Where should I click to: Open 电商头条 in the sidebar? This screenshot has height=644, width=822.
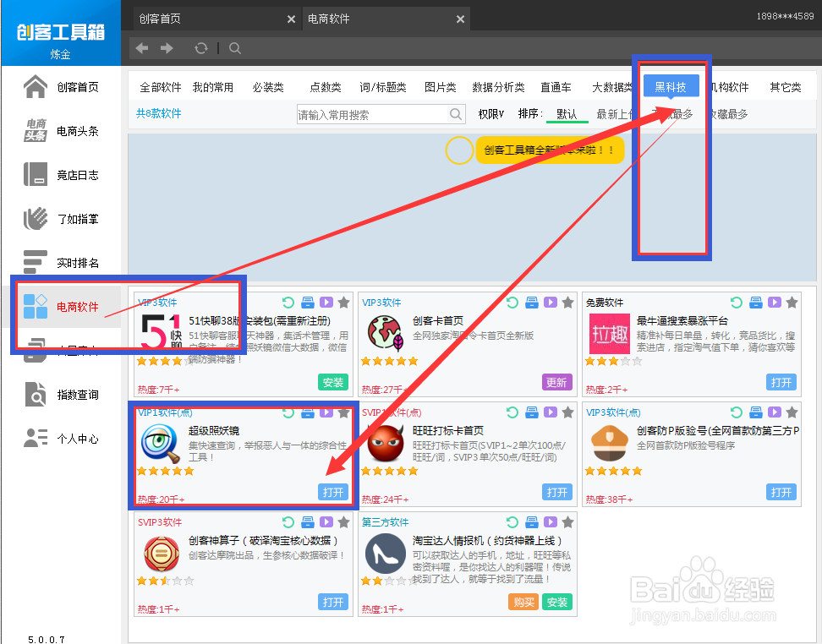[x=61, y=131]
